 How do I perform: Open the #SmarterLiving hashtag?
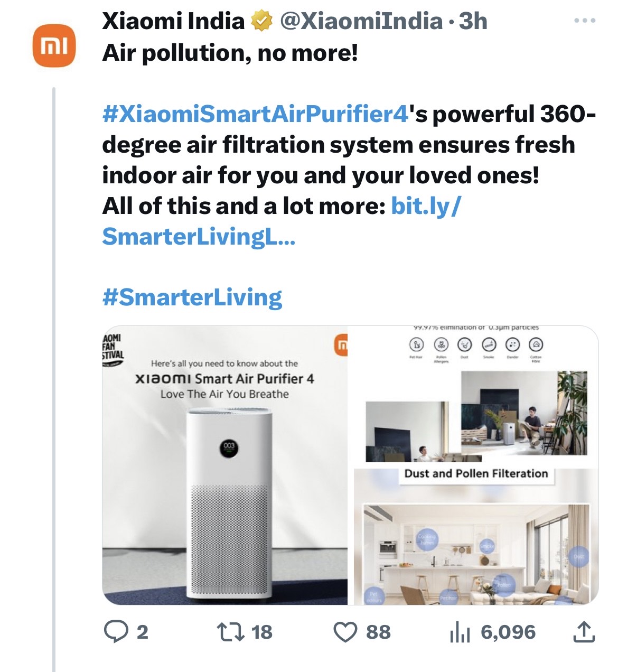pos(192,297)
